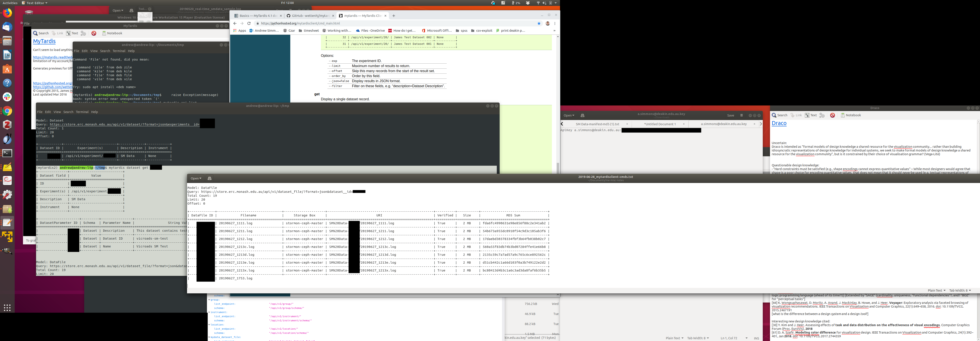Bookmark star in Chrome address bar
This screenshot has height=341, width=980.
pos(539,24)
